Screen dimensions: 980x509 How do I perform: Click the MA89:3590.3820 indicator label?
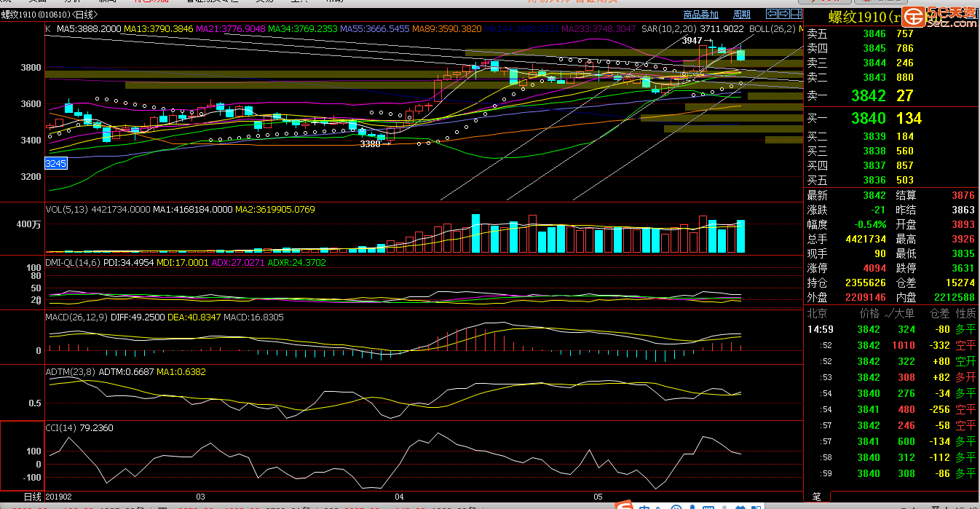pyautogui.click(x=447, y=29)
